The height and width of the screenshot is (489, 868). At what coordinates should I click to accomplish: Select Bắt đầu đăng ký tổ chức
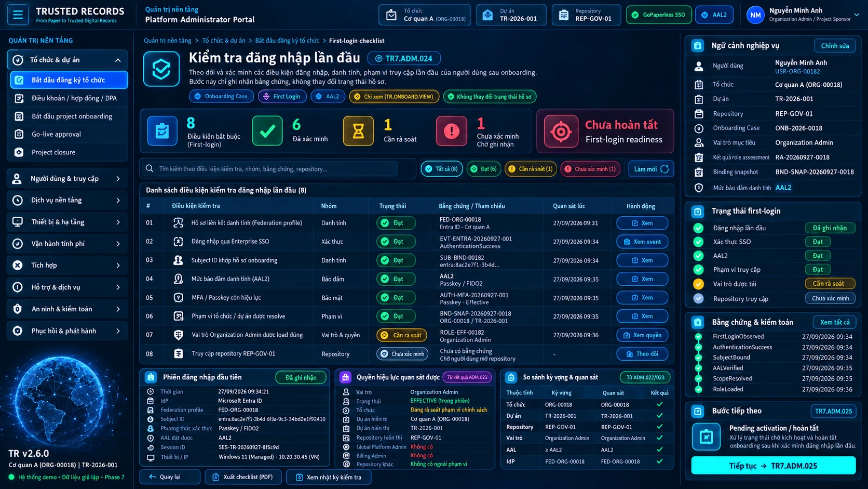click(69, 80)
